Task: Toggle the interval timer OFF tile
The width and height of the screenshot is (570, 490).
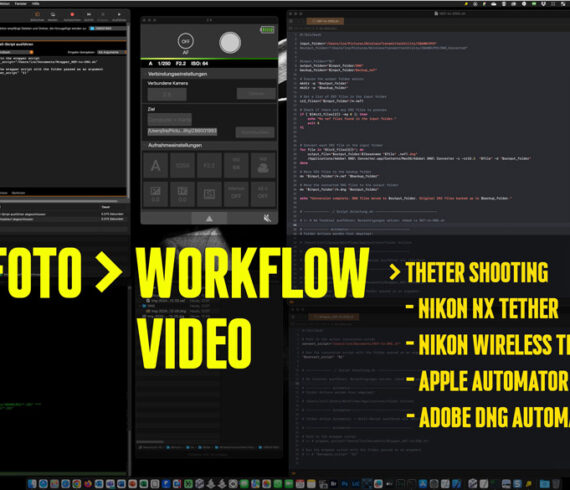Action: click(x=236, y=194)
